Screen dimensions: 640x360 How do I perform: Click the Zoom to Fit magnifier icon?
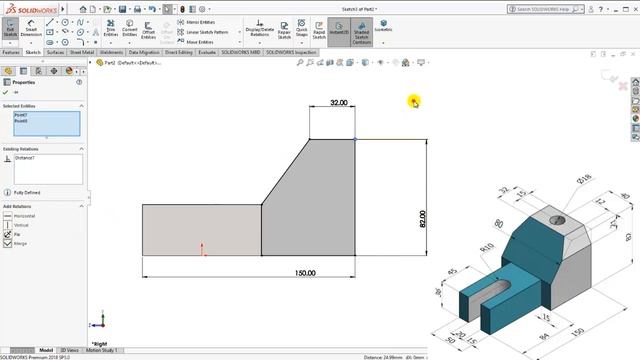pos(300,62)
